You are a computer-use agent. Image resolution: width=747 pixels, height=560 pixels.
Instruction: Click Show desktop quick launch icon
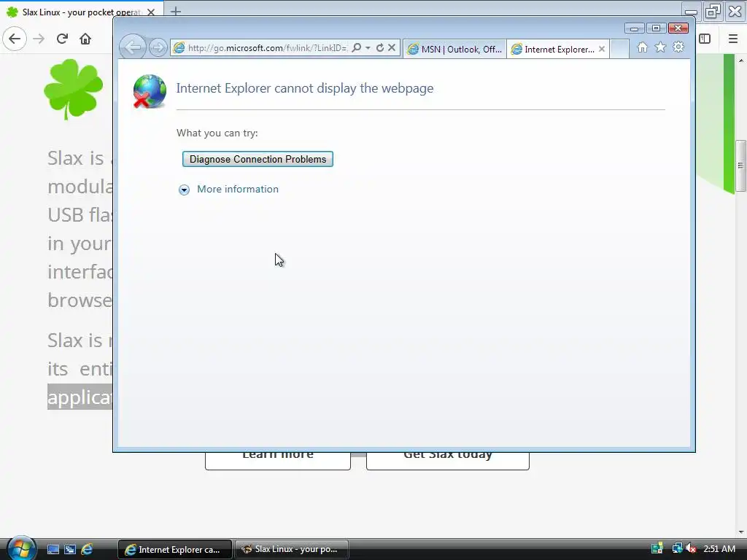pos(53,550)
